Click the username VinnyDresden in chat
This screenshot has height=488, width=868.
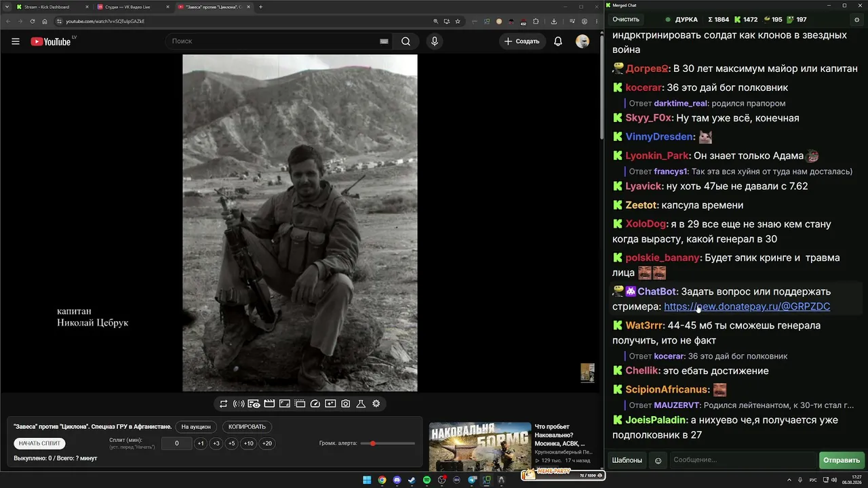pos(658,137)
